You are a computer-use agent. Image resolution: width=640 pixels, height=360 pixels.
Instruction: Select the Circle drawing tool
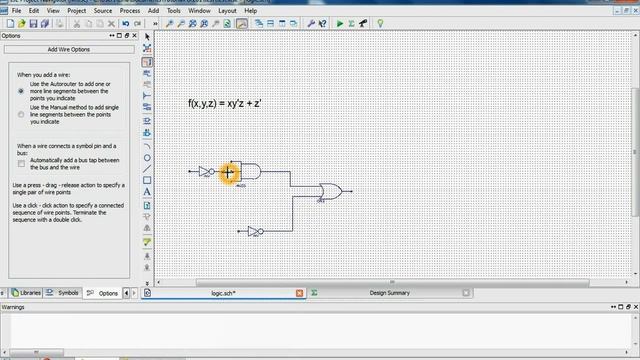(x=147, y=158)
